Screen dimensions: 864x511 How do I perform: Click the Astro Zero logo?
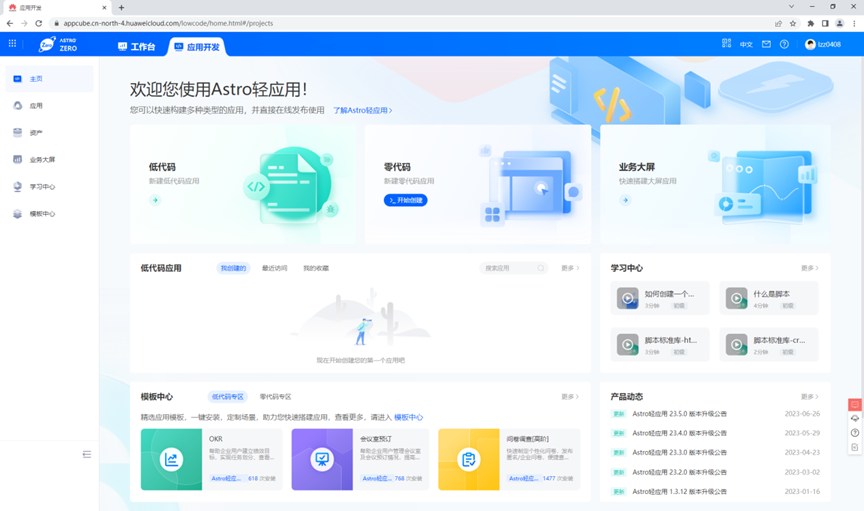(x=58, y=44)
